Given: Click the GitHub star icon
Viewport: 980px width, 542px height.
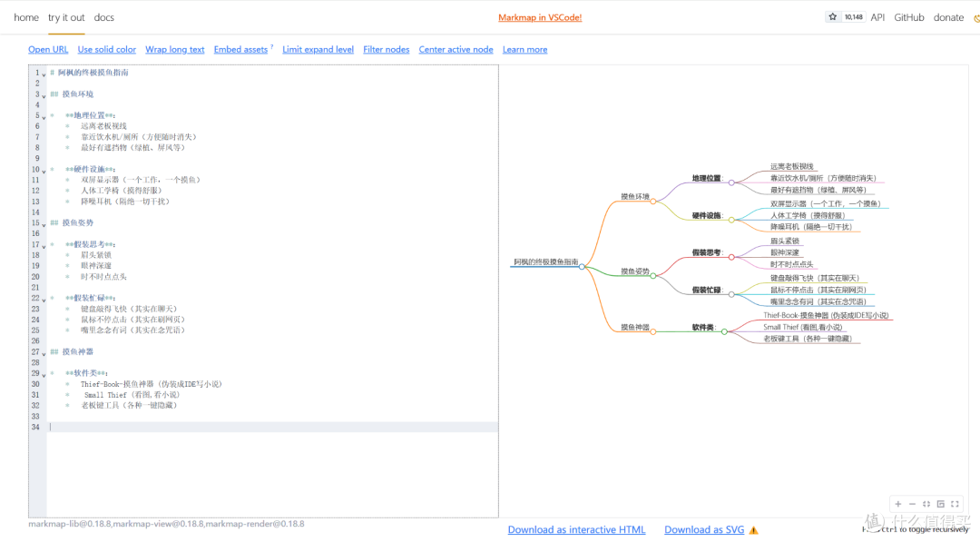Looking at the screenshot, I should click(x=832, y=17).
